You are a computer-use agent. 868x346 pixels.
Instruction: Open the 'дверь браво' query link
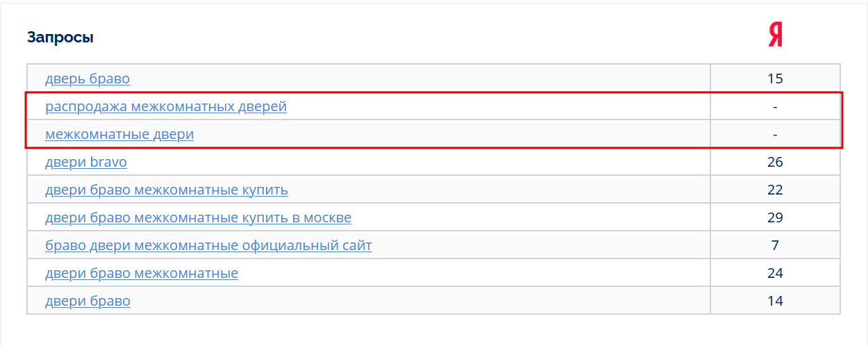[x=87, y=79]
